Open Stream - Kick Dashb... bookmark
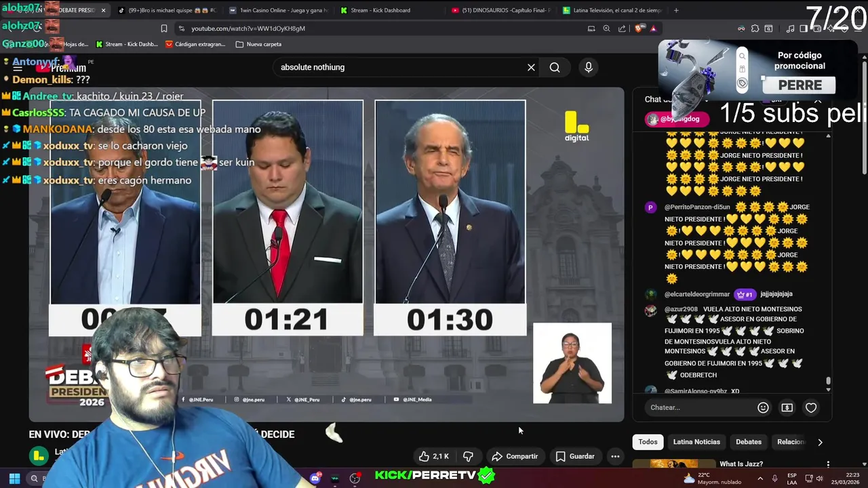Image resolution: width=868 pixels, height=488 pixels. pyautogui.click(x=127, y=44)
